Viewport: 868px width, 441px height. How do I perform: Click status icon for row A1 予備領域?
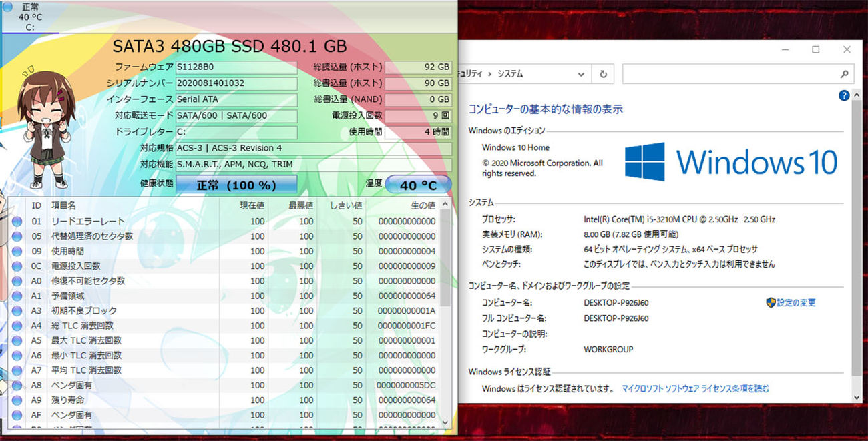pos(17,296)
